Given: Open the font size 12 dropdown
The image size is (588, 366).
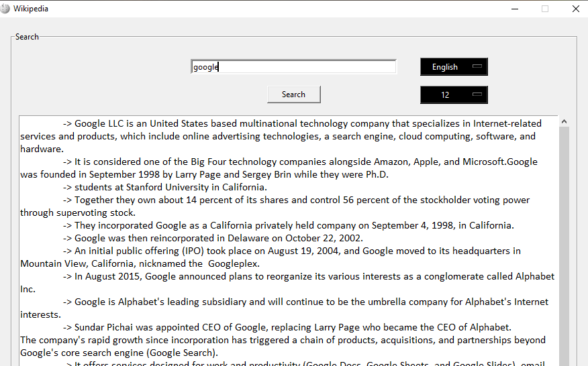Looking at the screenshot, I should tap(454, 95).
